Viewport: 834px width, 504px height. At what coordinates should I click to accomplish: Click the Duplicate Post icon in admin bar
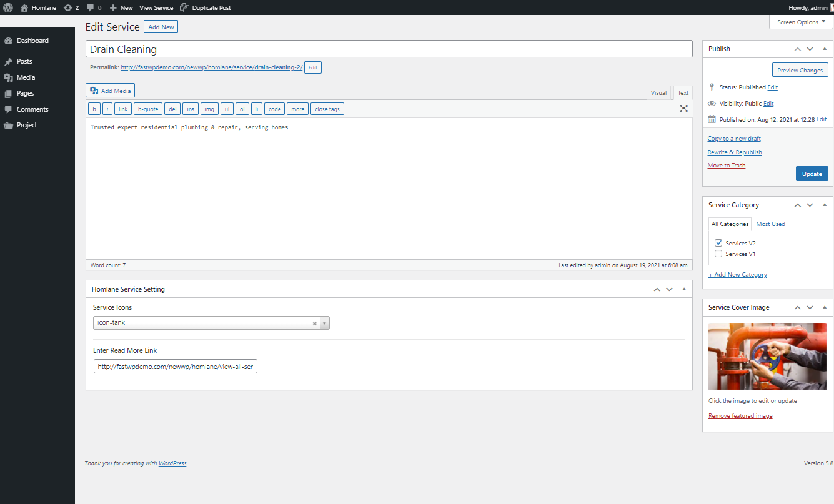point(184,7)
